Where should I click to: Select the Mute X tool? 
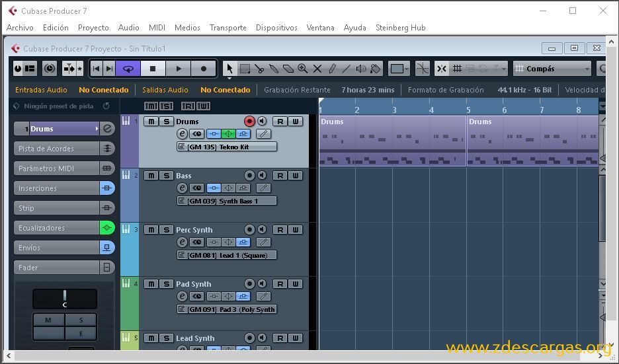[x=317, y=69]
